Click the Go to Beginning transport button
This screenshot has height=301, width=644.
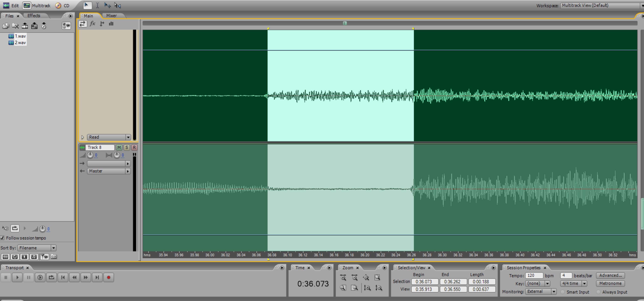coord(63,277)
